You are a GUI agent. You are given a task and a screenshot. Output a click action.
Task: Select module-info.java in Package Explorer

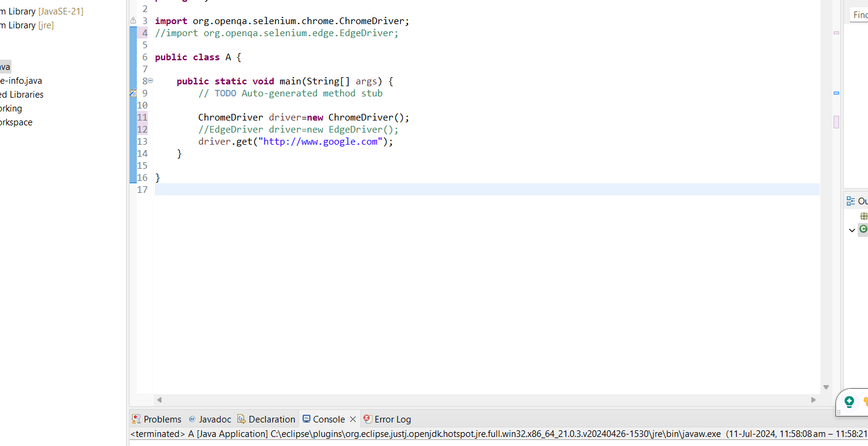click(x=21, y=80)
